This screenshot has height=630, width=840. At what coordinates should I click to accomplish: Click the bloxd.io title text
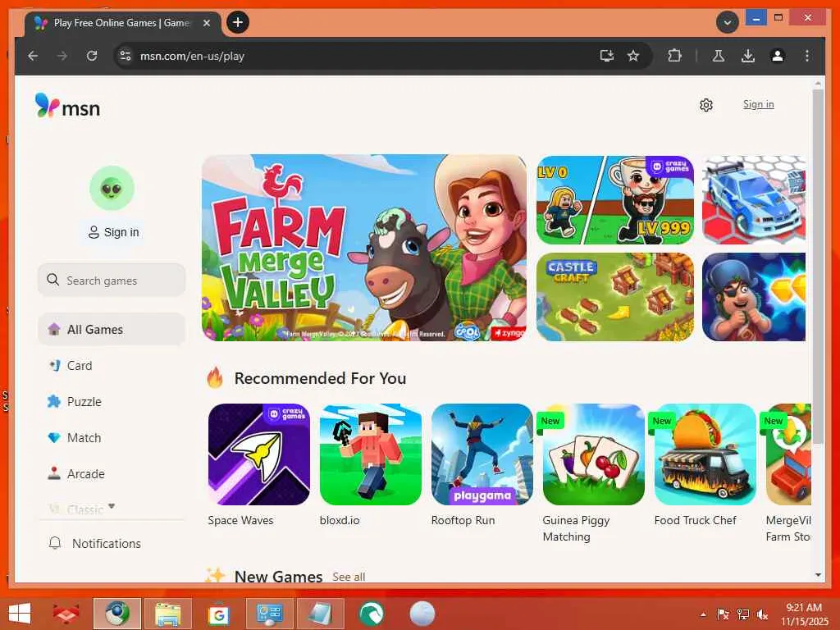pos(340,520)
